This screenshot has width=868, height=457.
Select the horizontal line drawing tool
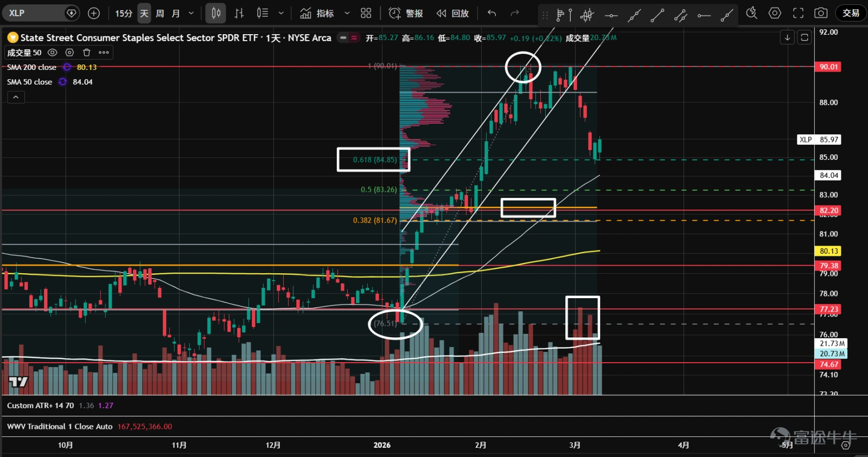click(x=611, y=15)
